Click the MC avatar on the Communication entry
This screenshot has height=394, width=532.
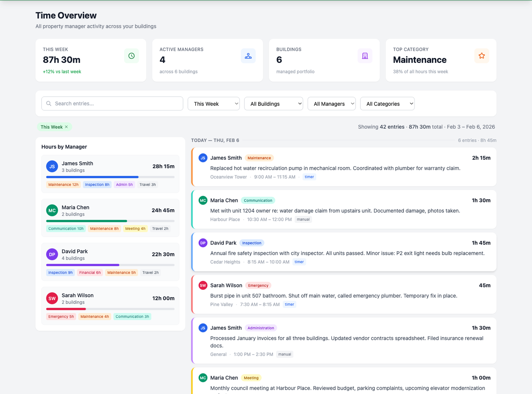tap(203, 200)
